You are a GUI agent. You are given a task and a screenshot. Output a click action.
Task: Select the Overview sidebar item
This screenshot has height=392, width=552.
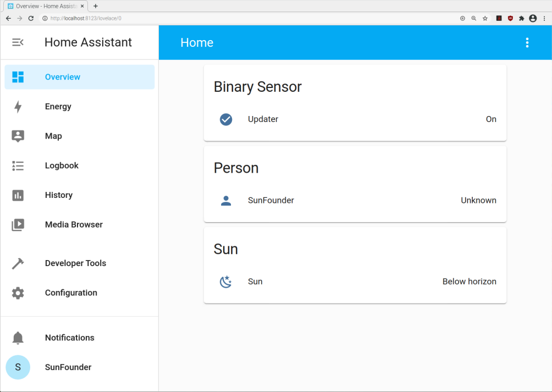click(x=80, y=77)
